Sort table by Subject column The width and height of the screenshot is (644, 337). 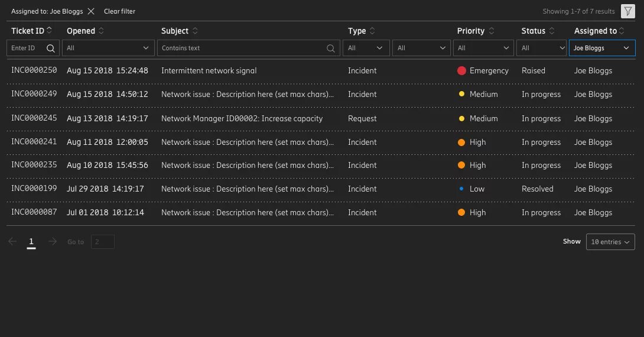click(x=195, y=31)
